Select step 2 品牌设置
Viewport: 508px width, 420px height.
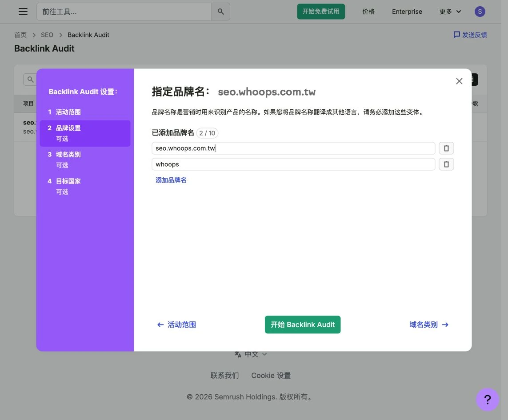[85, 133]
